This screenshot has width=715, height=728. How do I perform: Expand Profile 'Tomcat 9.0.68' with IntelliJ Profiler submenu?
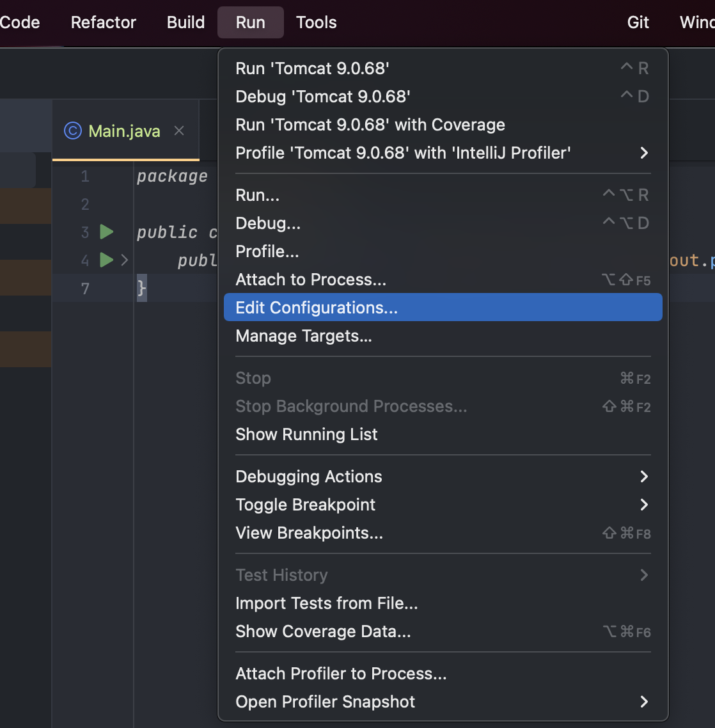pos(443,153)
